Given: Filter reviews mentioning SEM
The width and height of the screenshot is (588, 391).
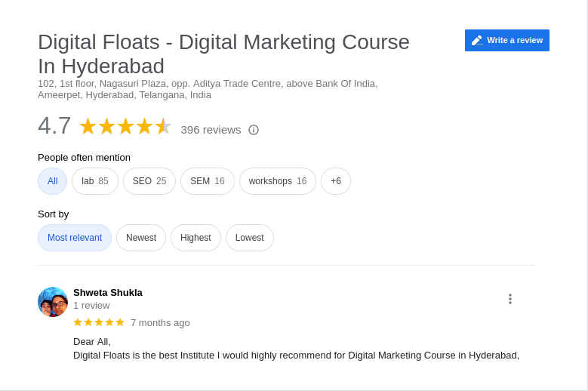Looking at the screenshot, I should tap(208, 181).
